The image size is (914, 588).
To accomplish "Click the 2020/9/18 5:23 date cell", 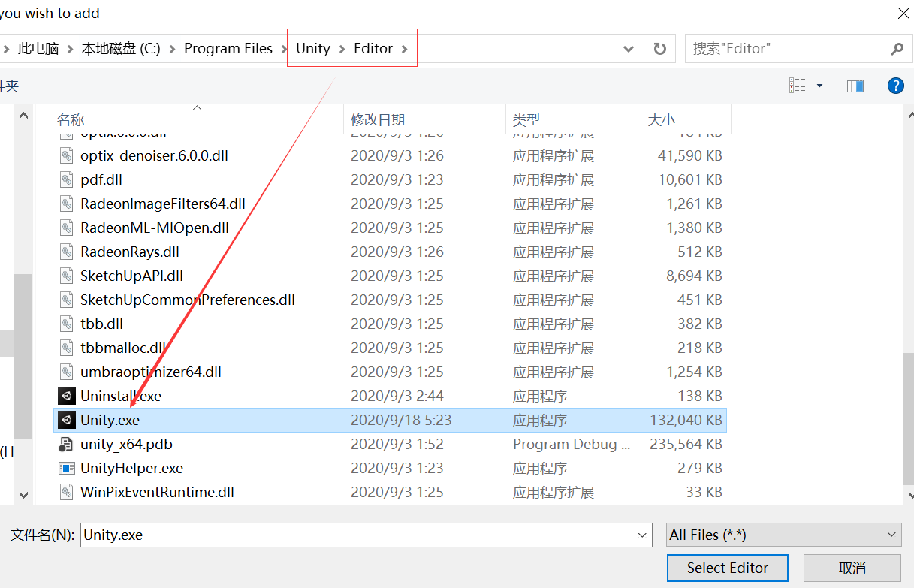I will point(401,420).
